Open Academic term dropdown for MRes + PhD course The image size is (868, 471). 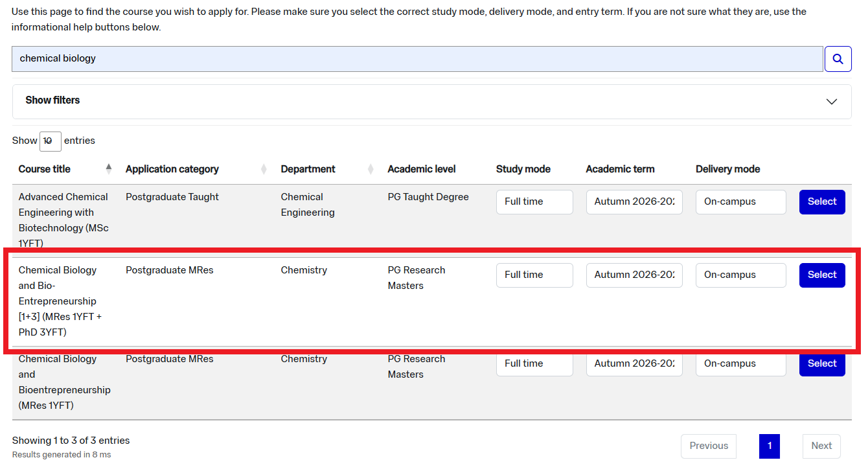coord(634,275)
